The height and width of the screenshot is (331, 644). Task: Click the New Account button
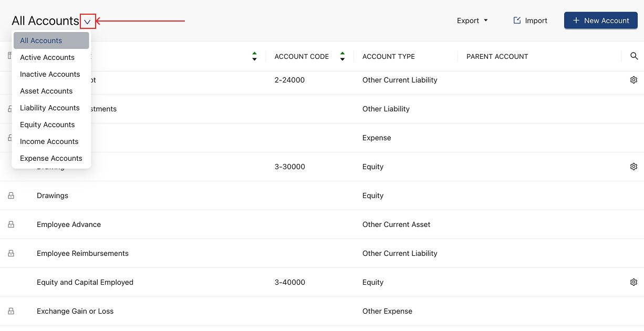tap(600, 20)
